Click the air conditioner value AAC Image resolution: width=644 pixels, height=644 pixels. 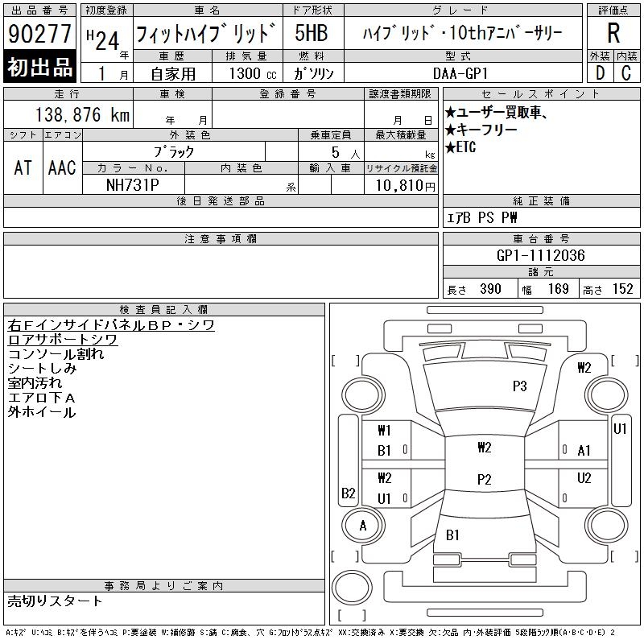click(x=62, y=168)
